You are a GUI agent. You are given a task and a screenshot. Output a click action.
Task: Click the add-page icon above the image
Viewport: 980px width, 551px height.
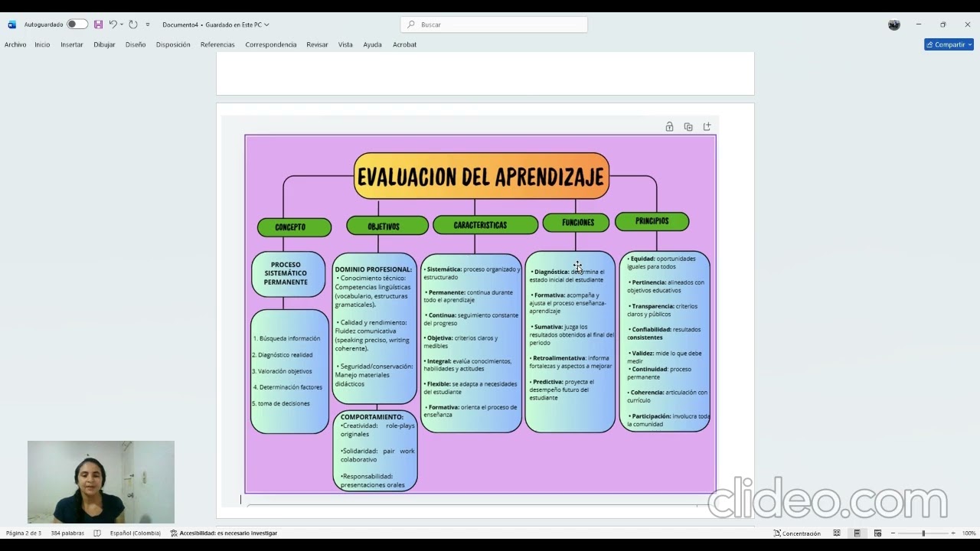pos(707,126)
